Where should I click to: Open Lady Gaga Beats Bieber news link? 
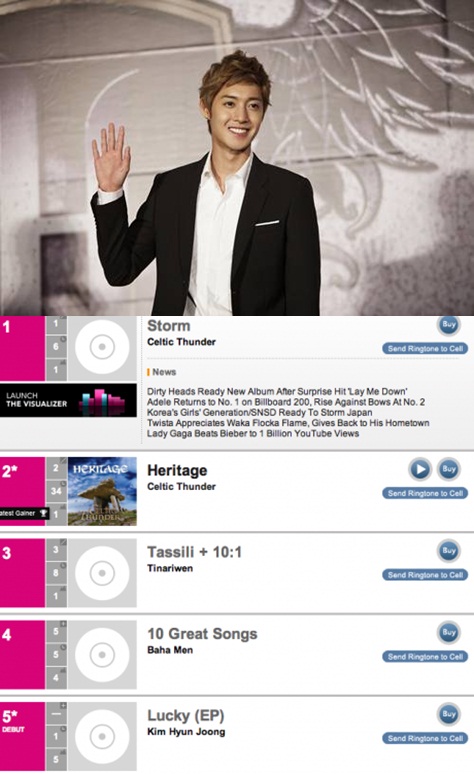[x=253, y=433]
